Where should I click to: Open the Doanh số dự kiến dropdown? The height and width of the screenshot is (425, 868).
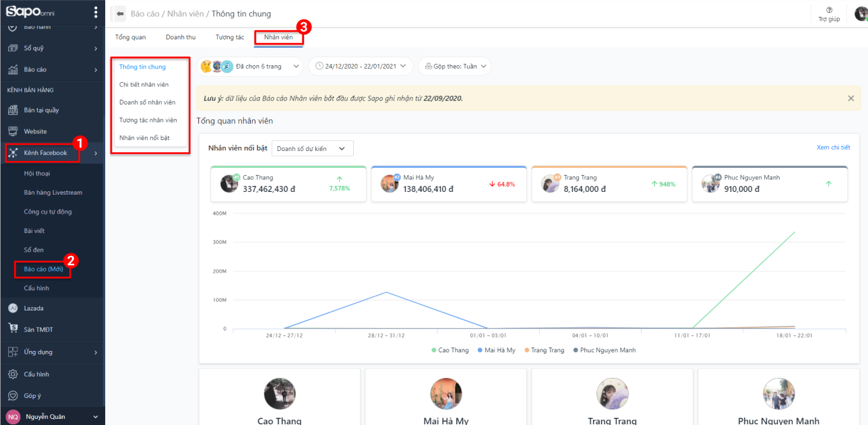pyautogui.click(x=313, y=148)
